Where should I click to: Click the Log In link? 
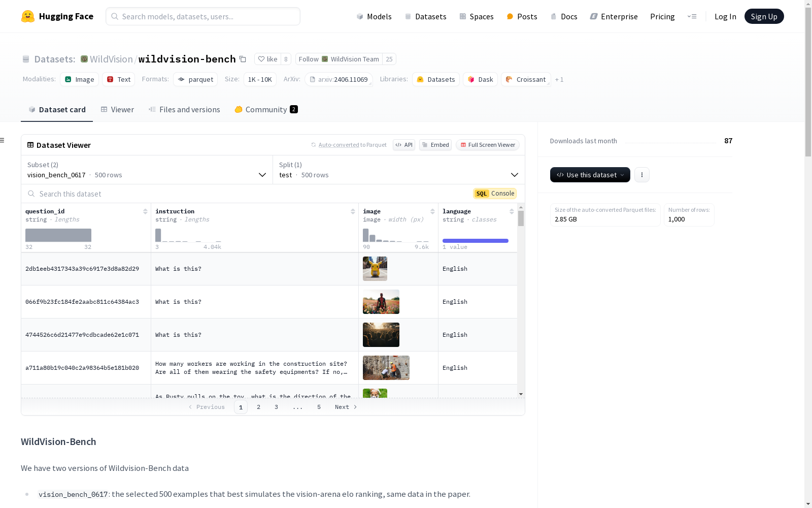[725, 16]
